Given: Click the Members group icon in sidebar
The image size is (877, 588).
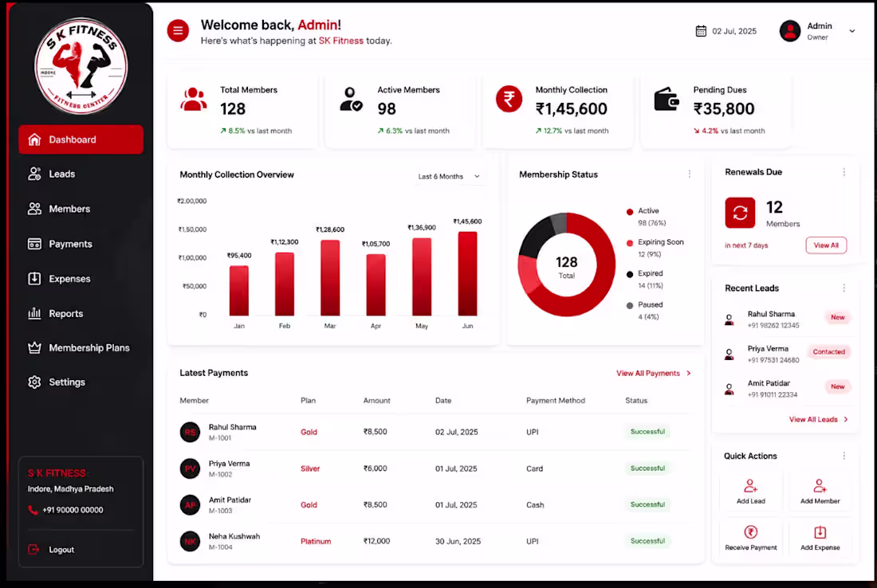Looking at the screenshot, I should tap(34, 209).
